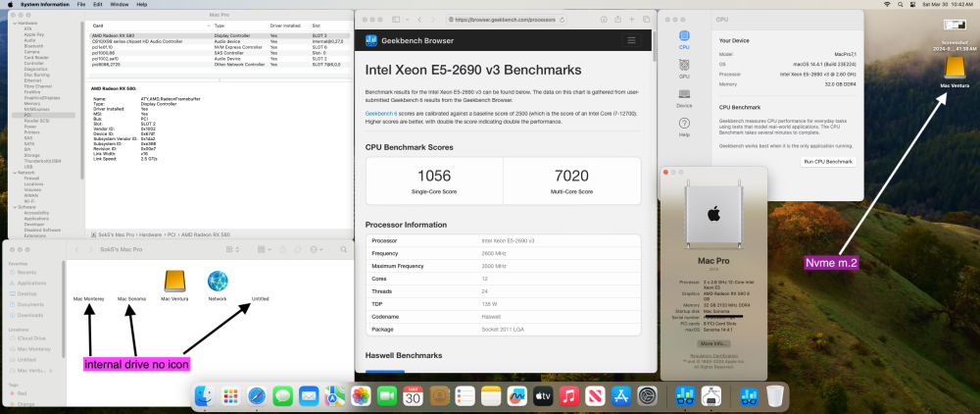This screenshot has width=980, height=414.
Task: Show the Safari sidebar via toolbar icon
Action: 396,20
